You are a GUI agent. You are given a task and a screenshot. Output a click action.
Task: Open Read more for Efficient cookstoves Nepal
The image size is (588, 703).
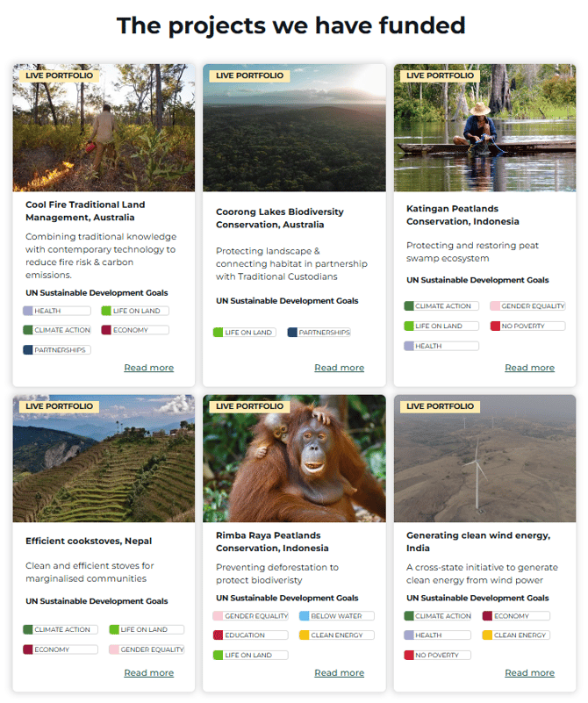pyautogui.click(x=149, y=672)
